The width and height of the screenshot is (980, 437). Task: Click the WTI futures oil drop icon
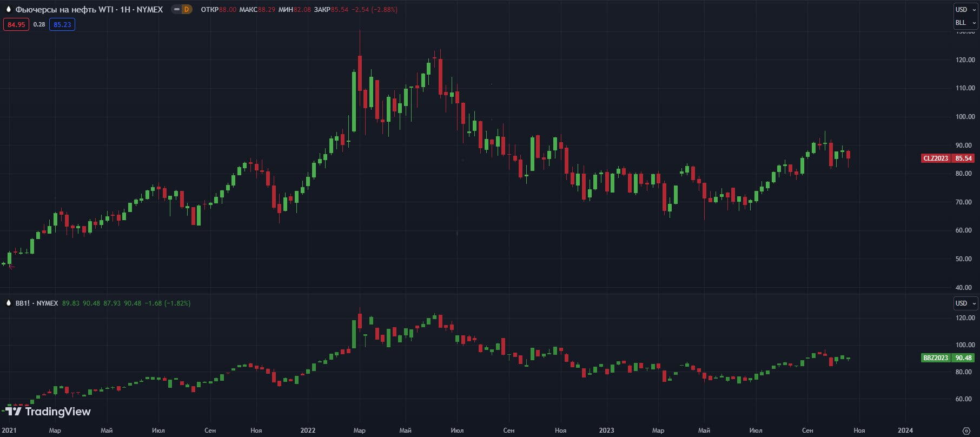tap(9, 9)
